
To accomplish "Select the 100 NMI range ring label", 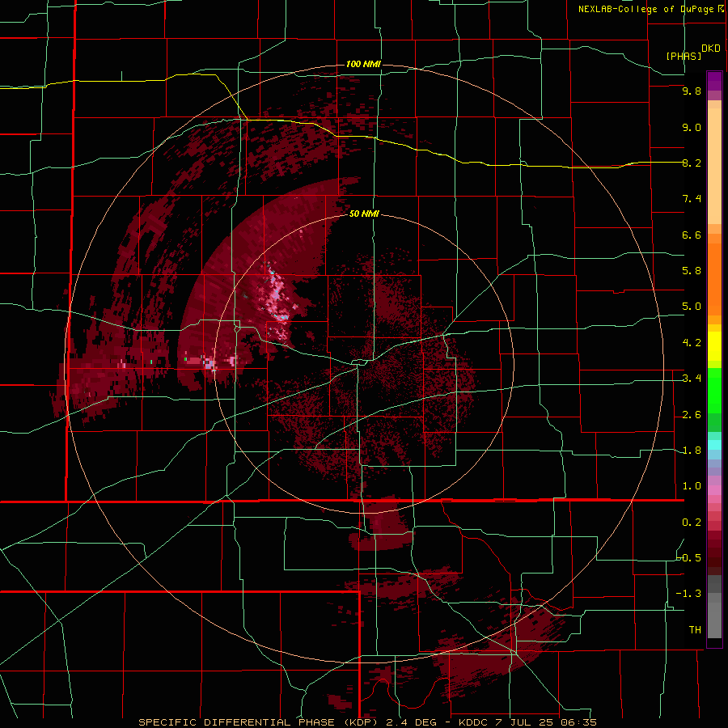I will click(x=363, y=64).
